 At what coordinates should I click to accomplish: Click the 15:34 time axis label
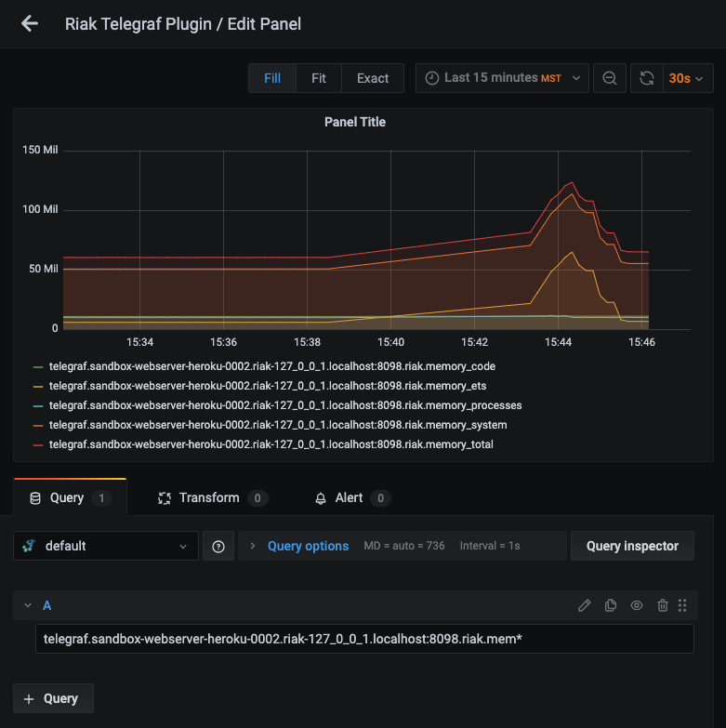coord(139,342)
